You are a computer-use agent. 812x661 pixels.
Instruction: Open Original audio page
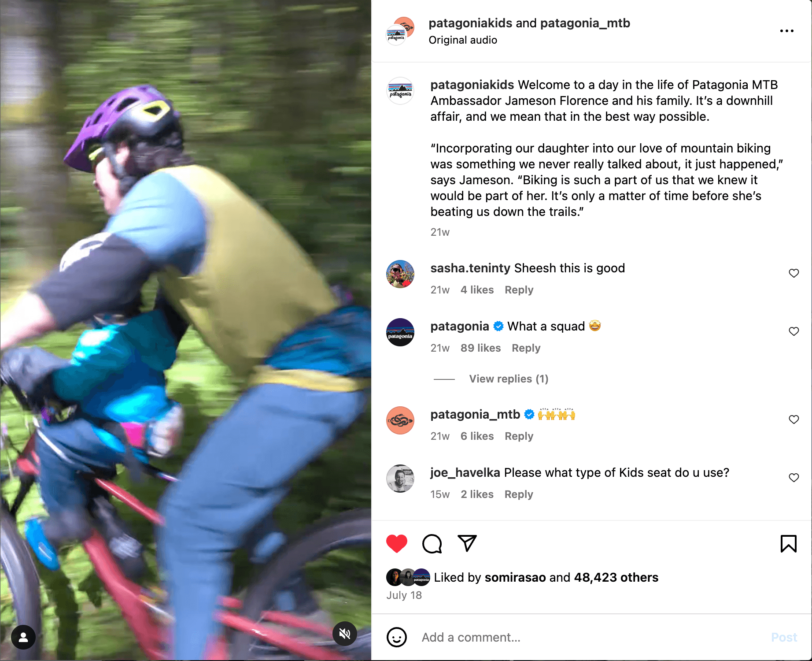coord(463,40)
